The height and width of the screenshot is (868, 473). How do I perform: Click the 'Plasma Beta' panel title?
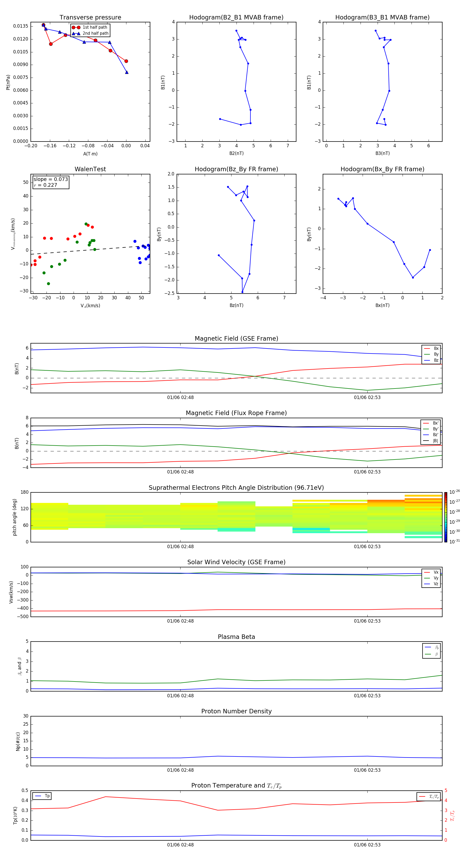coord(236,637)
